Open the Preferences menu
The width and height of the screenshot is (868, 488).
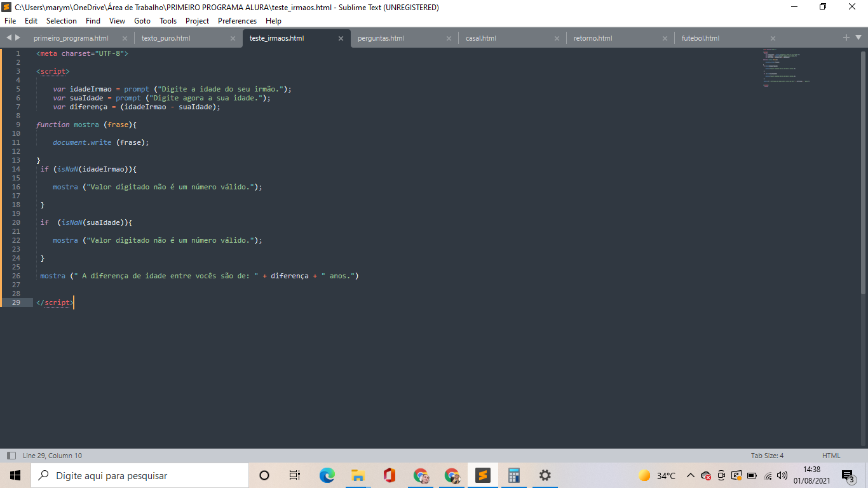[238, 21]
